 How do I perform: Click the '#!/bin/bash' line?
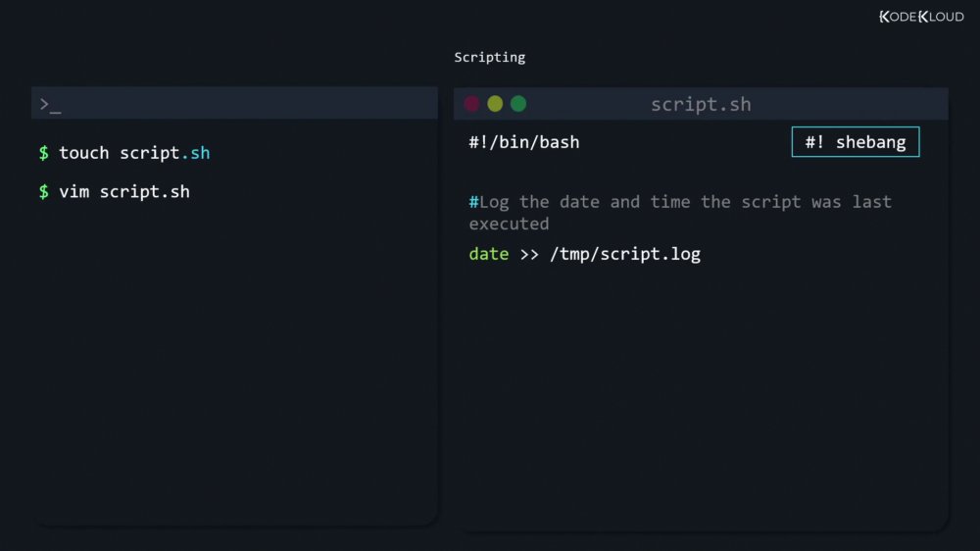click(523, 142)
